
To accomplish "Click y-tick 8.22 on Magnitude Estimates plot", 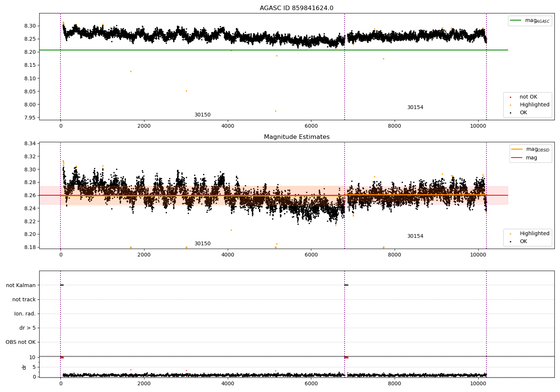I will [29, 221].
